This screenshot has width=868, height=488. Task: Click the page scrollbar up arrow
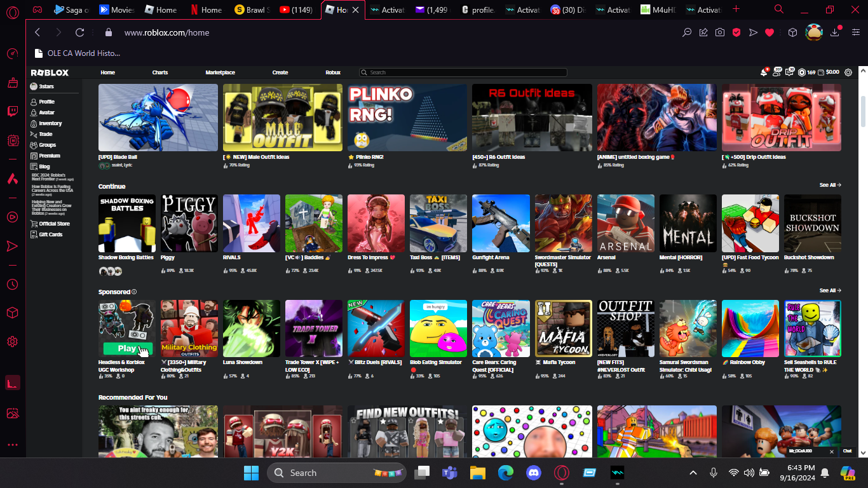pos(862,71)
